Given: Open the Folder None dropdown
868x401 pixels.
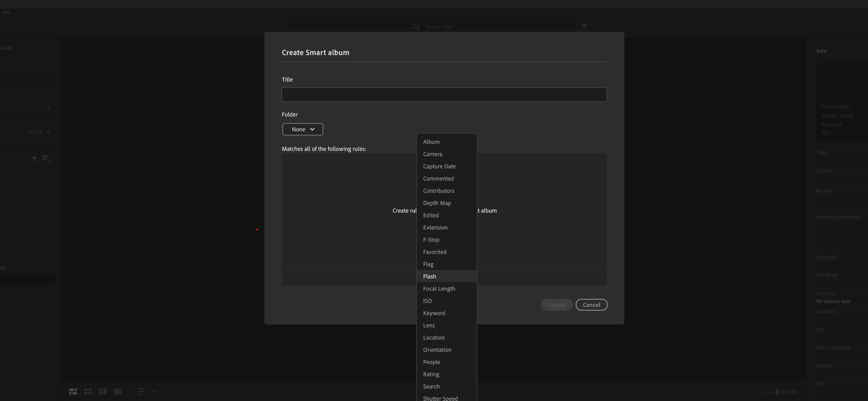Looking at the screenshot, I should pyautogui.click(x=303, y=129).
